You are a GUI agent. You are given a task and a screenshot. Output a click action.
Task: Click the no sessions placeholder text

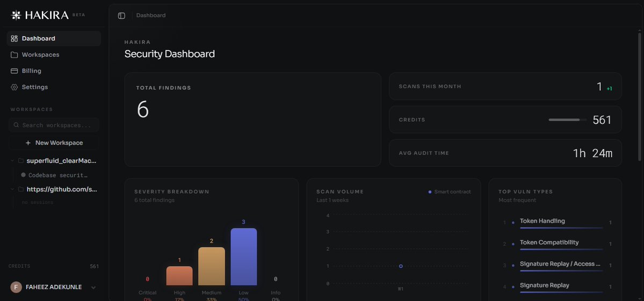click(38, 202)
